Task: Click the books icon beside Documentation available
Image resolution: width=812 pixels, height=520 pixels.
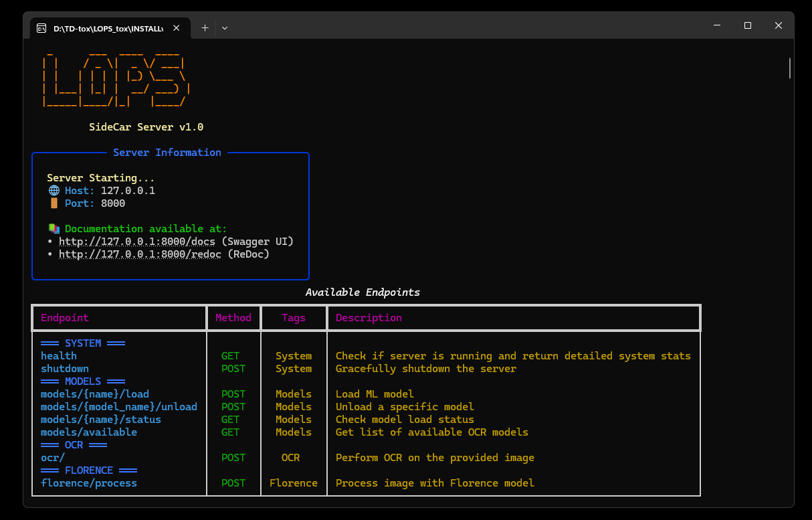Action: pyautogui.click(x=54, y=228)
